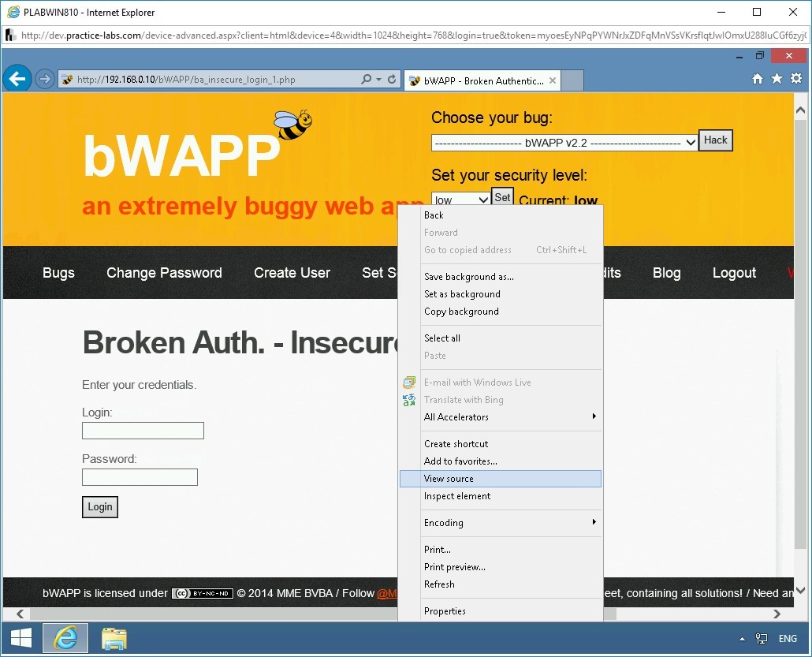Open File Explorer from the taskbar
The height and width of the screenshot is (657, 812).
click(114, 638)
